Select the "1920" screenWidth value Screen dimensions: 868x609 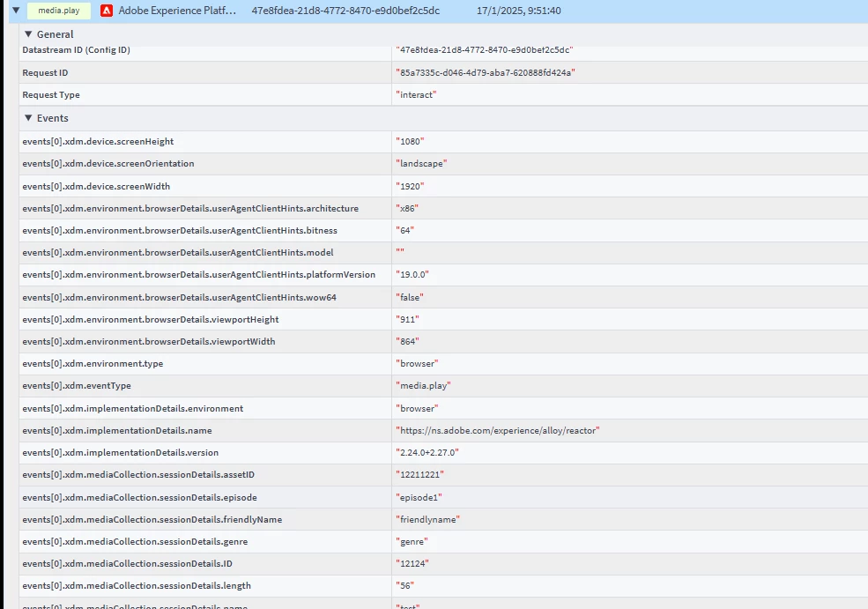[410, 186]
